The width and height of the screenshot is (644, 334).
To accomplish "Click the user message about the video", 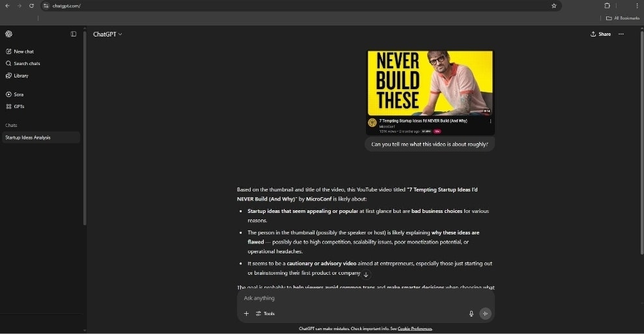I will 430,144.
